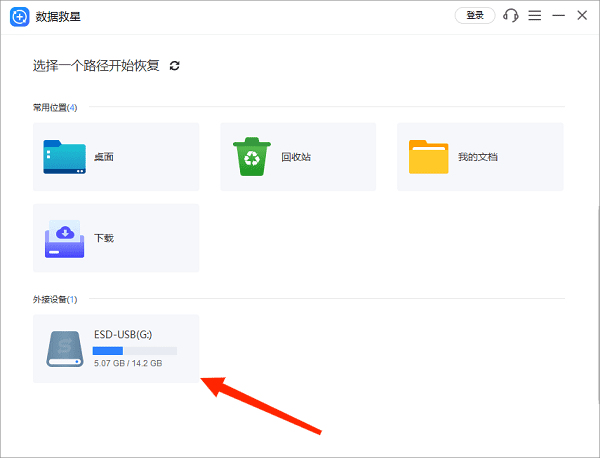This screenshot has height=458, width=600.
Task: Click the 回收站 text label
Action: [x=296, y=157]
